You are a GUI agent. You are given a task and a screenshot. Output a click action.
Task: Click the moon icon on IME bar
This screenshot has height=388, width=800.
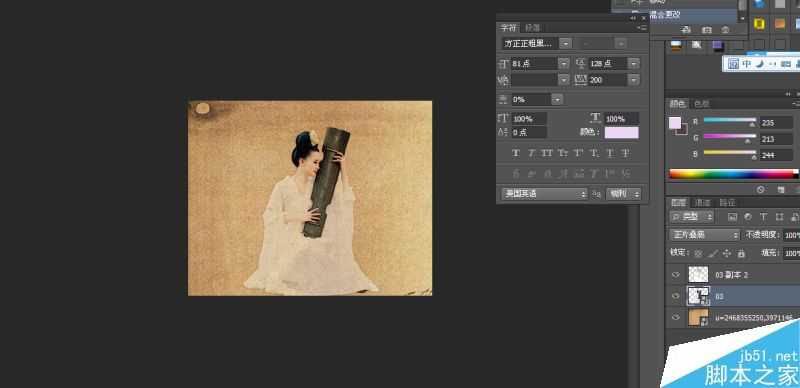[x=759, y=64]
